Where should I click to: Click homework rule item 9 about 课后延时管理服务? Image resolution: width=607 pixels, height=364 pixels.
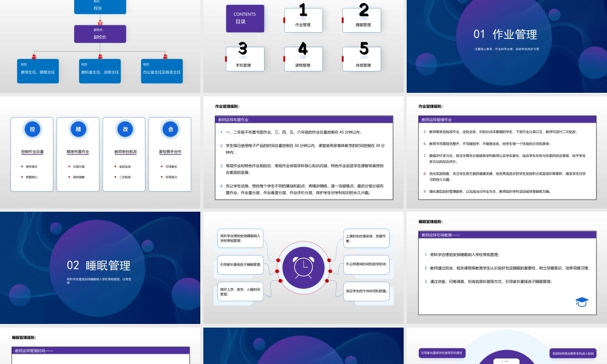click(x=487, y=192)
